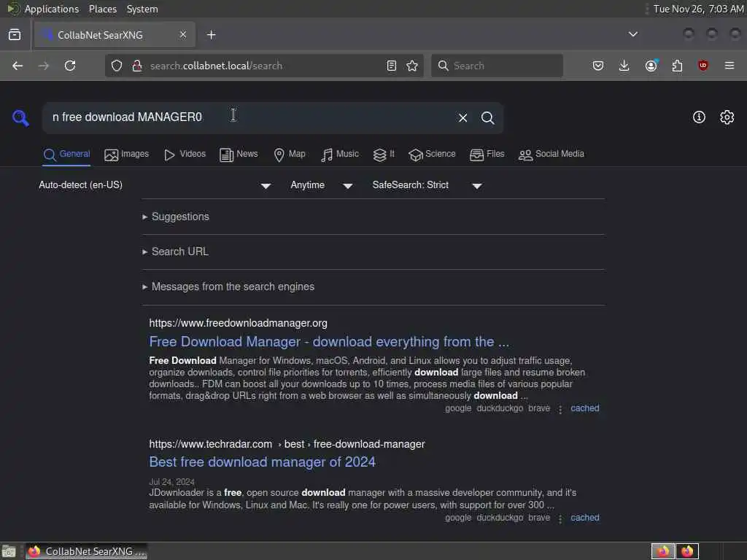Viewport: 747px width, 560px height.
Task: Reload the current page
Action: click(x=70, y=66)
